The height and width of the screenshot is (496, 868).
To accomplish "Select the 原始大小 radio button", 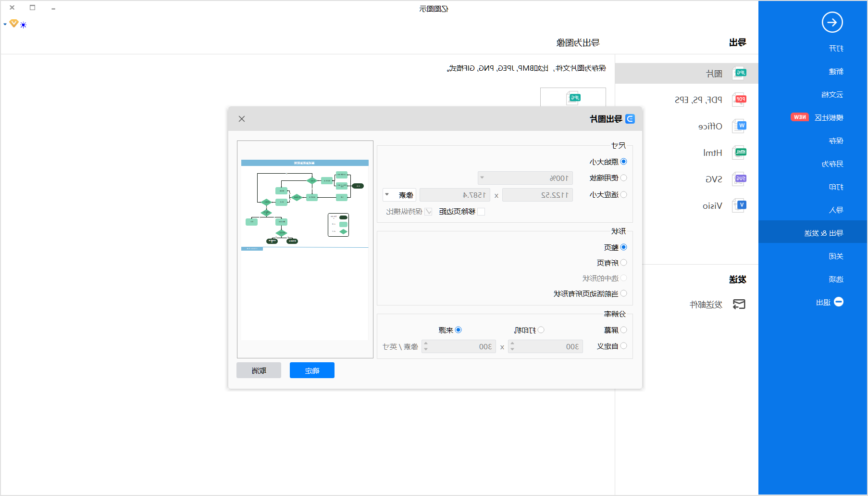I will (x=623, y=162).
